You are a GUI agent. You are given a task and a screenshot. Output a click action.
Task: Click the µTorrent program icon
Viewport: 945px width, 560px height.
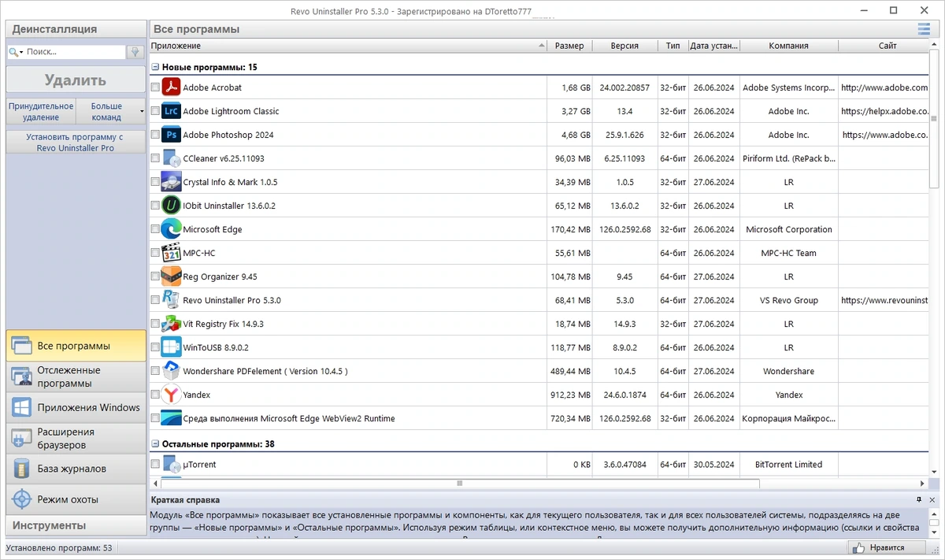click(171, 464)
